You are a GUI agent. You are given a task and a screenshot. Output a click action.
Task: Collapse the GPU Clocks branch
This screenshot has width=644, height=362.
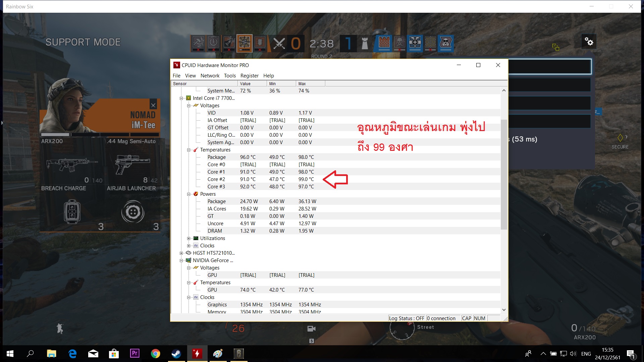point(189,297)
